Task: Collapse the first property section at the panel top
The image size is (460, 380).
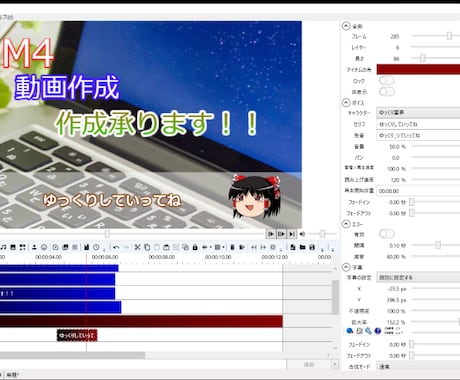Action: 346,26
